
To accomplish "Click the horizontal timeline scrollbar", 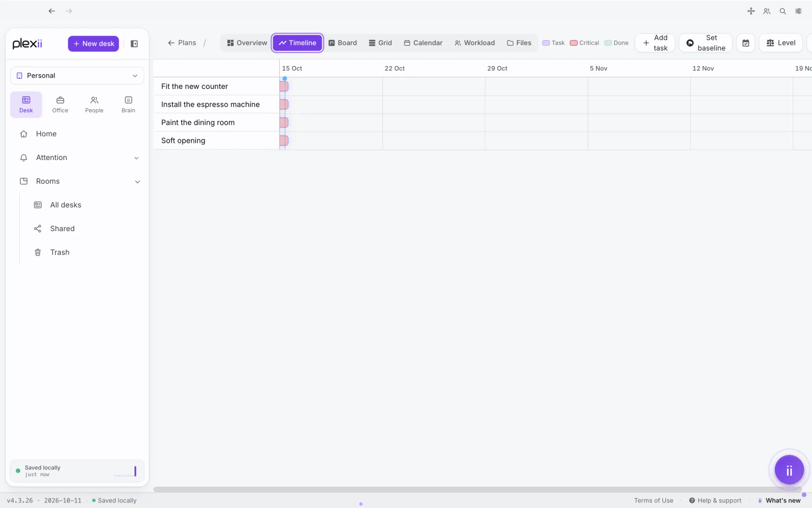I will point(477,490).
